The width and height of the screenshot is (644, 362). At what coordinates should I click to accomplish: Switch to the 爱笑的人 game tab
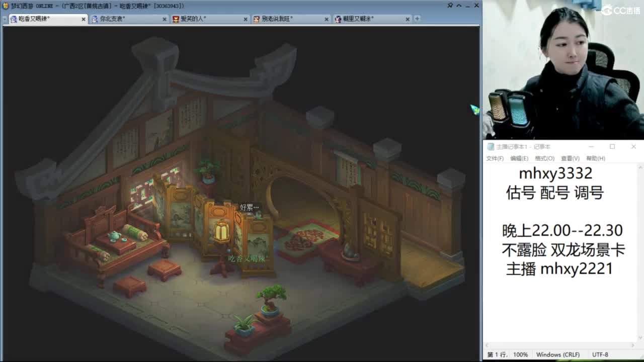210,19
